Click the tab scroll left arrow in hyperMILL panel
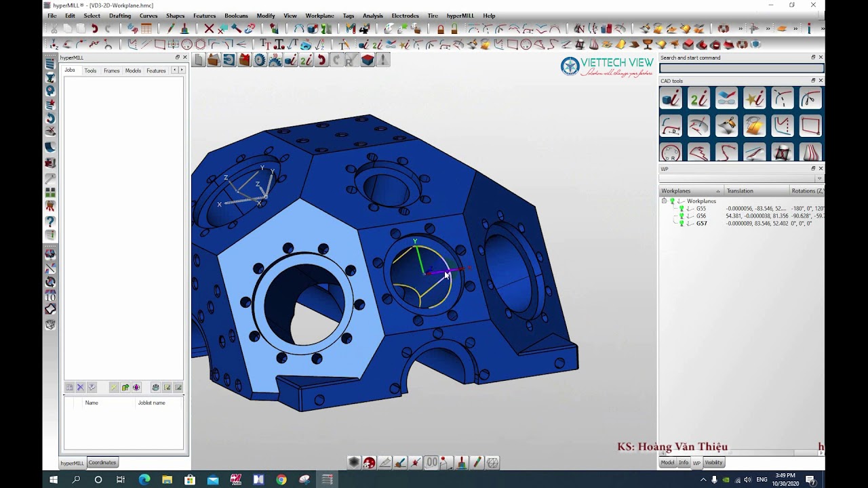The image size is (868, 488). [x=174, y=70]
